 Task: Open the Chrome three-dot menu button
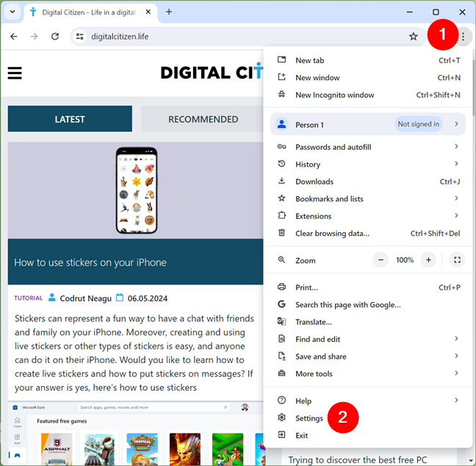pos(463,37)
